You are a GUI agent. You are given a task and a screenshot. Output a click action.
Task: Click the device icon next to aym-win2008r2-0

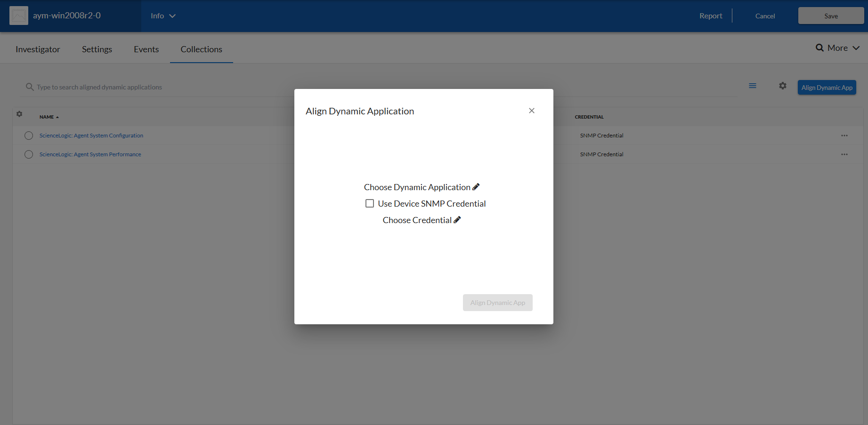pyautogui.click(x=19, y=16)
